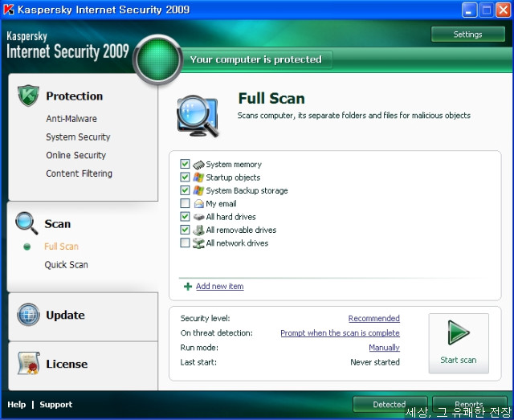The width and height of the screenshot is (514, 420).
Task: Enable the My email checkbox
Action: (185, 203)
